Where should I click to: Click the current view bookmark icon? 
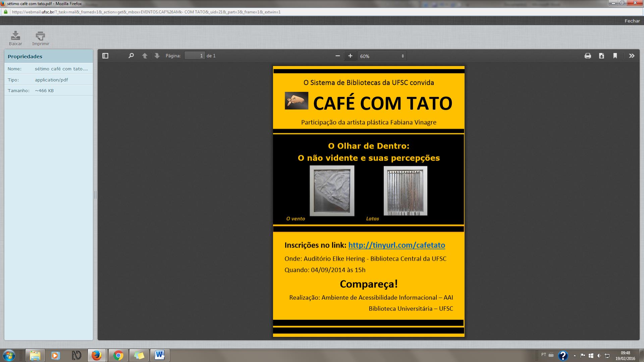[x=615, y=56]
